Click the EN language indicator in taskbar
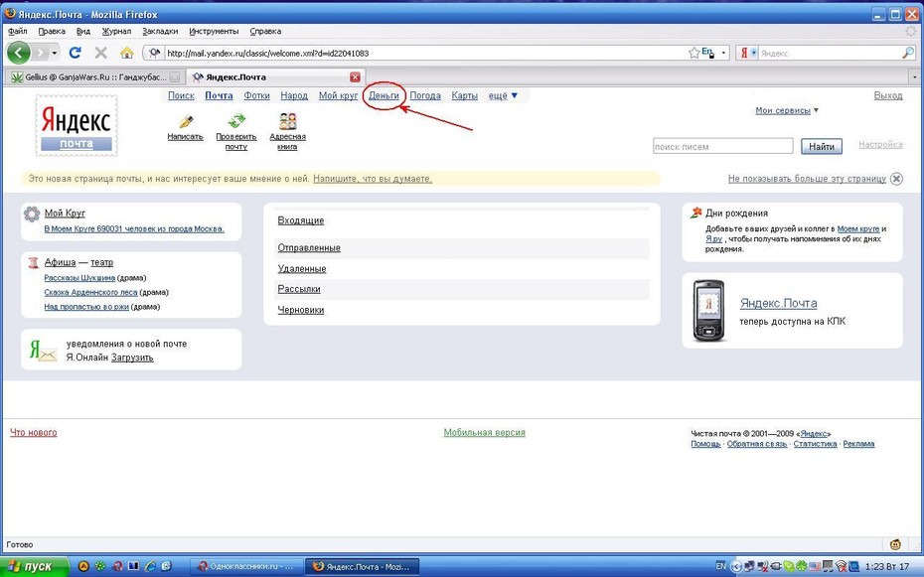The width and height of the screenshot is (924, 577). tap(720, 566)
